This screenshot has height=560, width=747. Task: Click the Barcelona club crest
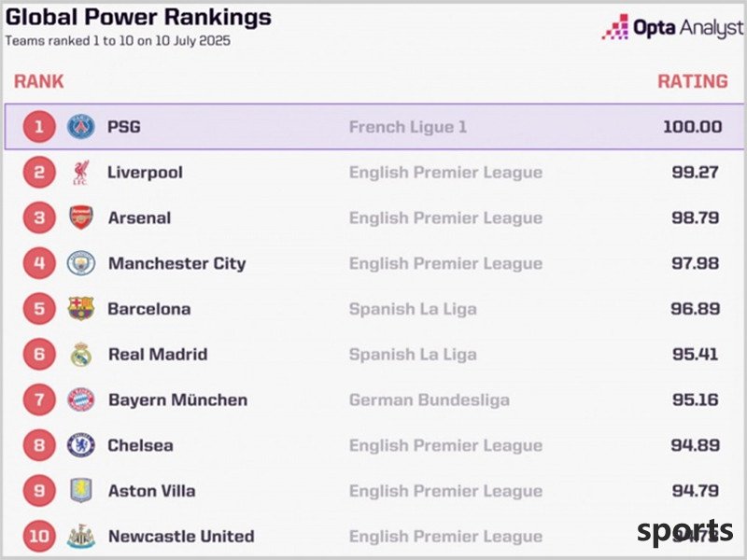click(81, 309)
